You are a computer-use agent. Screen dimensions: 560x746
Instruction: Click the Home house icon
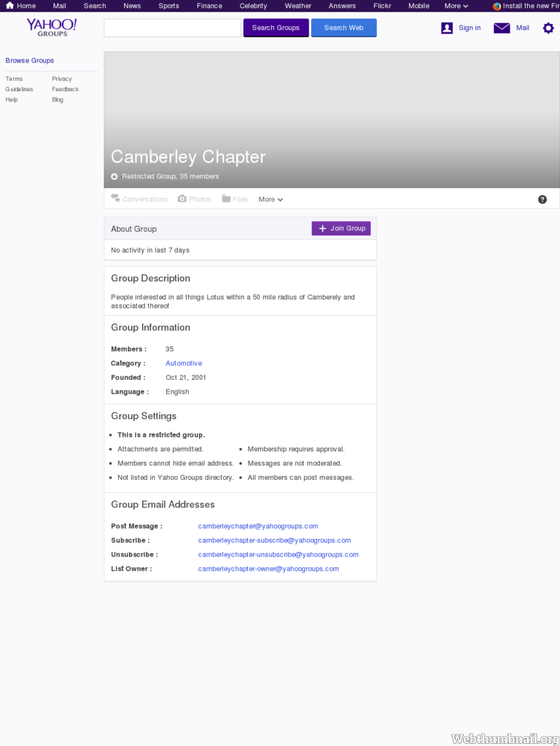click(9, 6)
